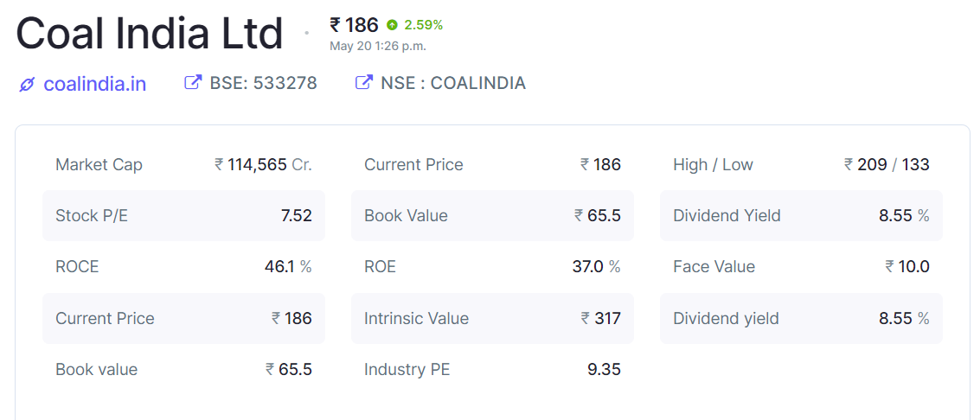Click the green up-arrow price change icon
The width and height of the screenshot is (980, 420).
click(x=393, y=25)
